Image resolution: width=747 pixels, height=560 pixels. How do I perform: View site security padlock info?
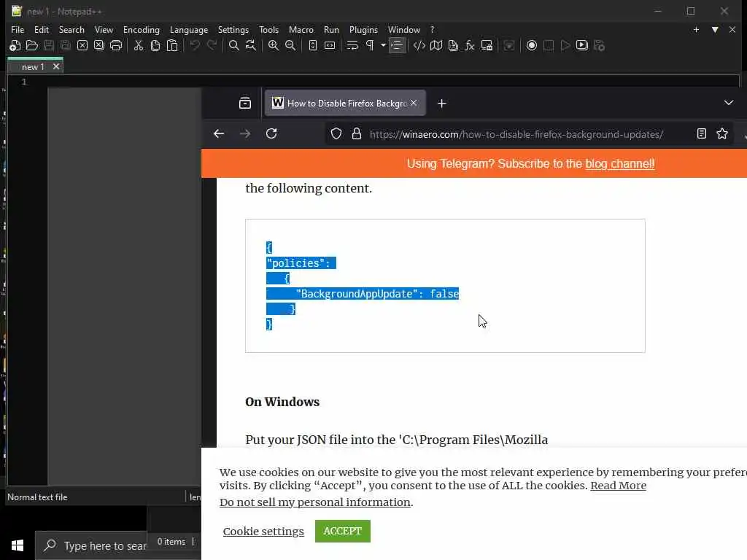tap(356, 134)
